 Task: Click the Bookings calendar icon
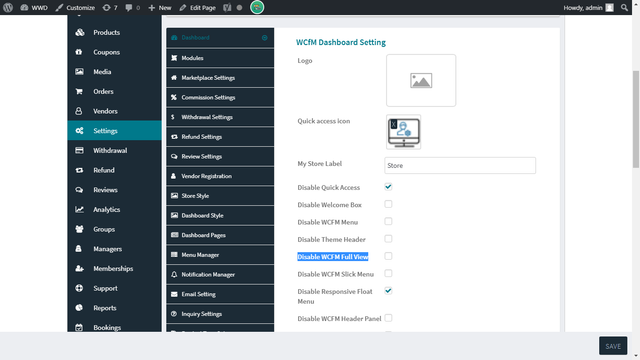coord(79,327)
